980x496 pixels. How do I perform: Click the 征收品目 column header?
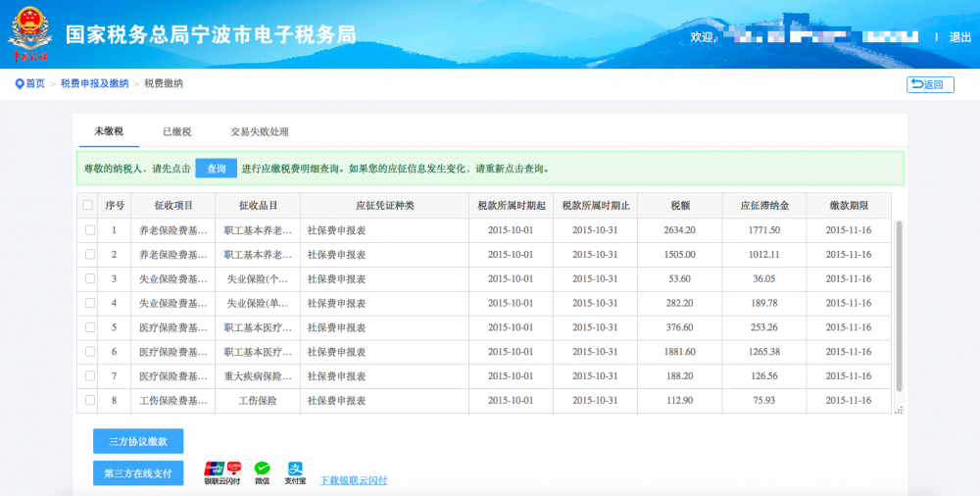tap(258, 205)
